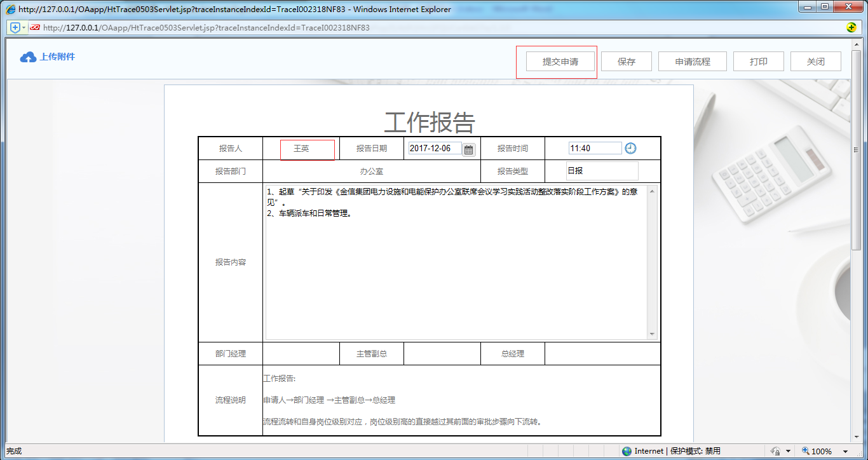This screenshot has height=460, width=868.
Task: Expand the dropdown beside the shield icon
Action: pos(24,28)
